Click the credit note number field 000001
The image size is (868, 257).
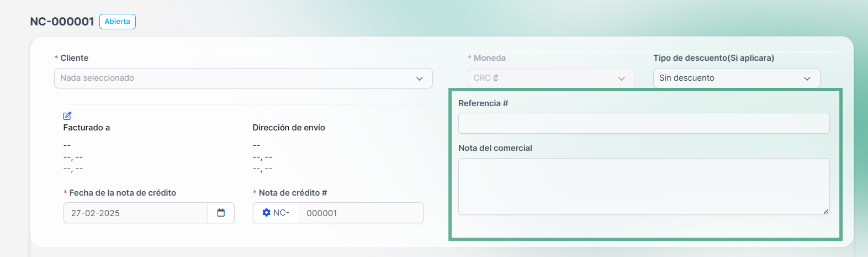point(361,213)
